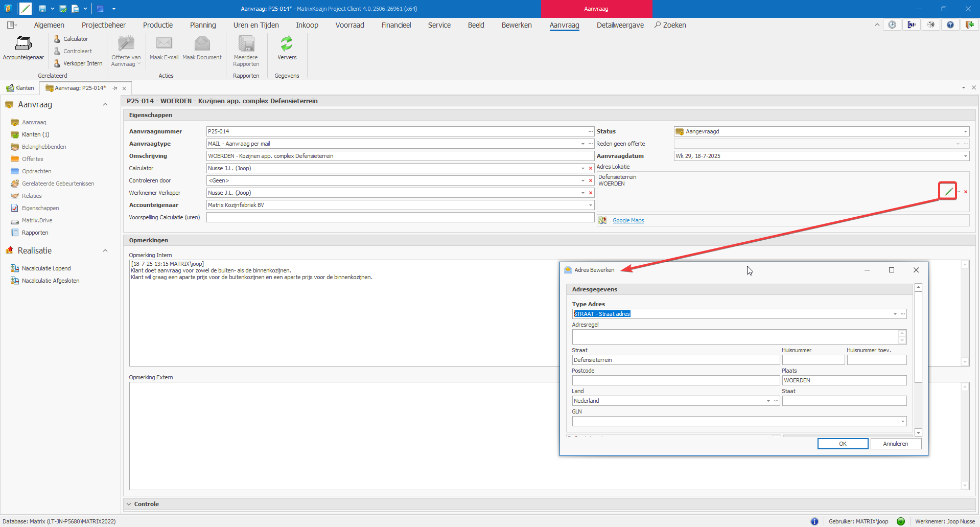Click Maak Document ribbon icon
Image resolution: width=980 pixels, height=527 pixels.
click(202, 48)
